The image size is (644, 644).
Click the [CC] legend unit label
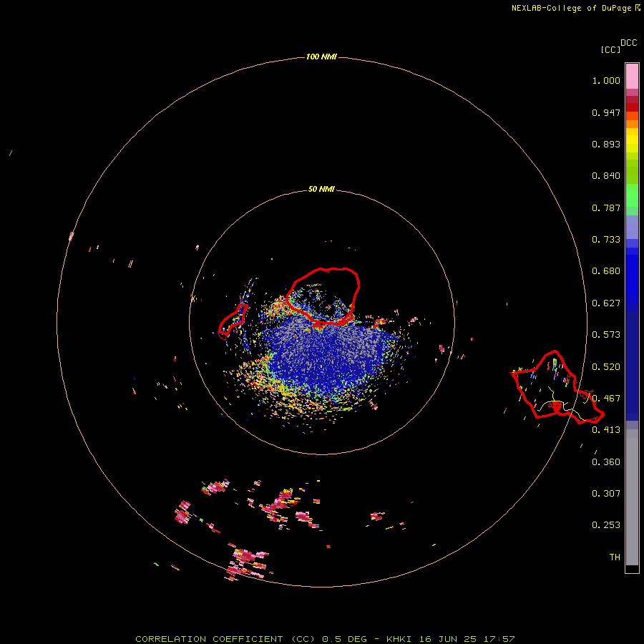click(610, 49)
